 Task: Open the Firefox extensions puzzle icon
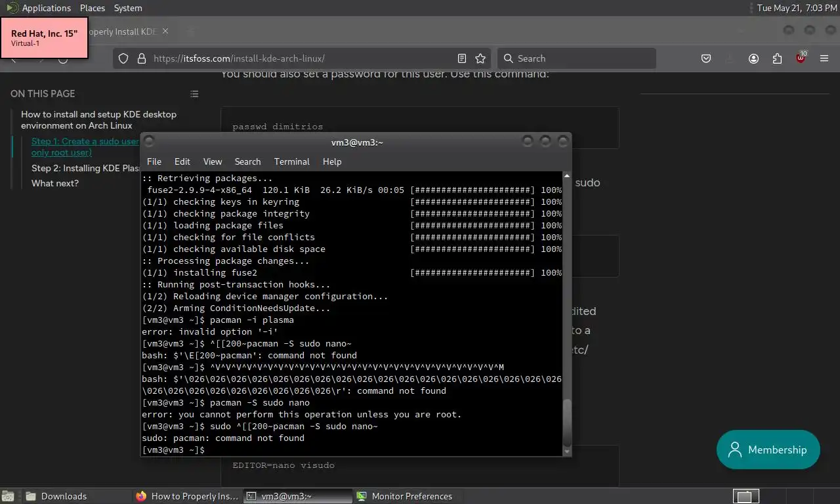click(x=777, y=58)
